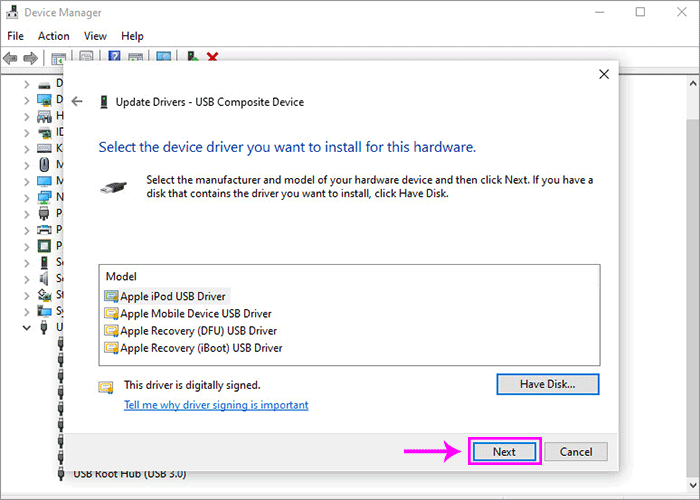Viewport: 700px width, 500px height.
Task: Select Apple Recovery (iBoot) USB Driver
Action: (193, 348)
